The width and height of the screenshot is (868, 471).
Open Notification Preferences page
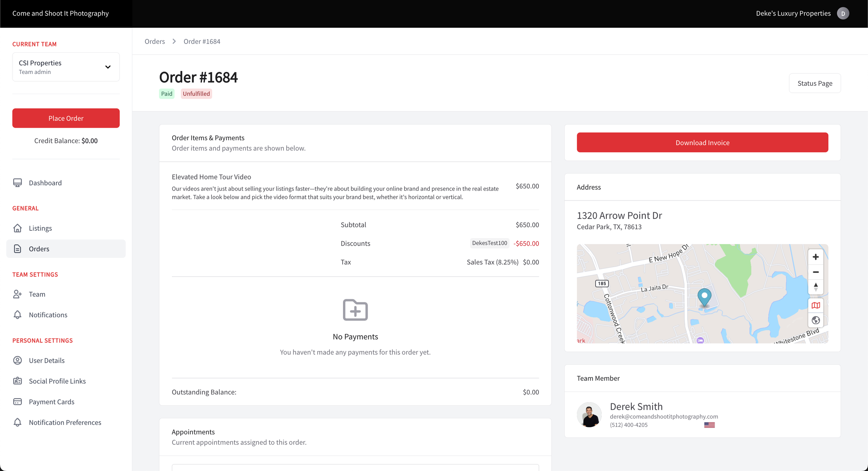tap(65, 422)
